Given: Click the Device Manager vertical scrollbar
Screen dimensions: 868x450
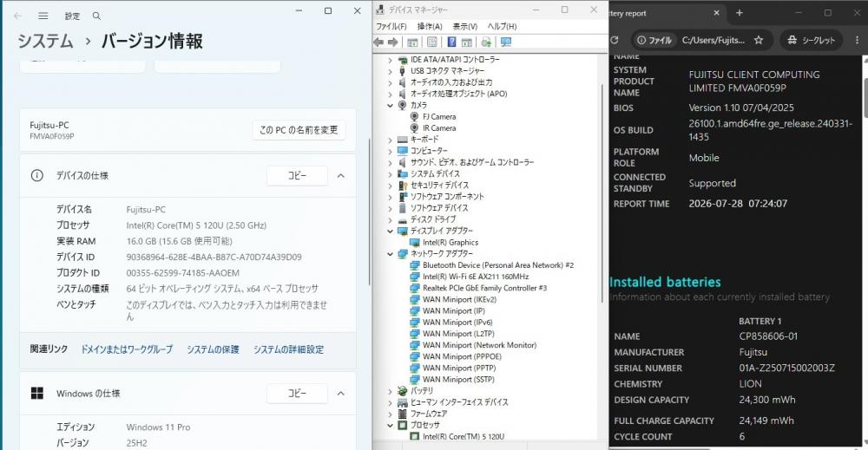Looking at the screenshot, I should [x=602, y=192].
